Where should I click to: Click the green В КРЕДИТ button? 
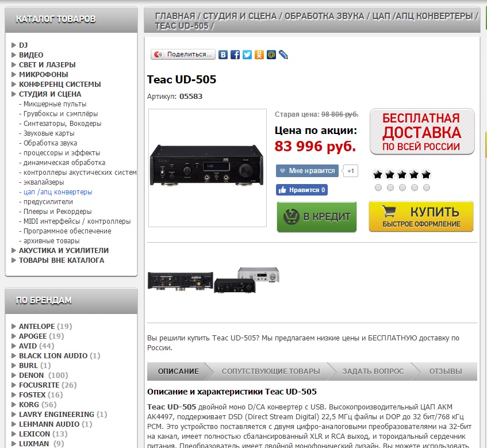316,217
